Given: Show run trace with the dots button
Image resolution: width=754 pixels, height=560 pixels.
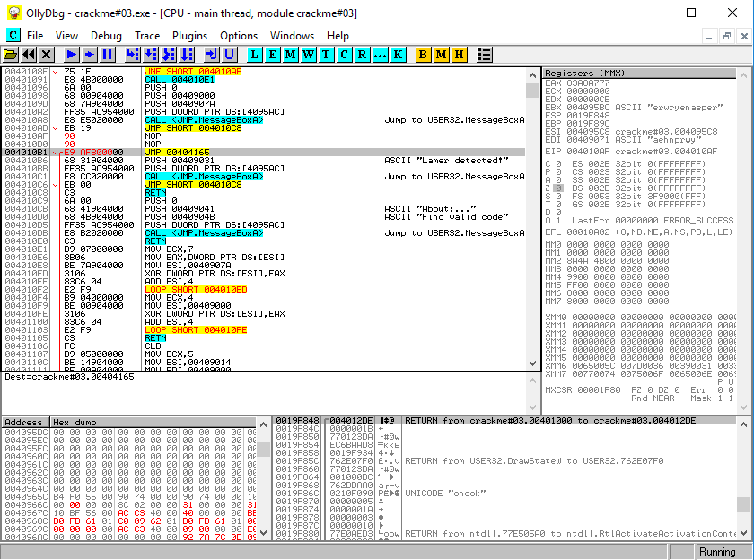Looking at the screenshot, I should pos(380,55).
